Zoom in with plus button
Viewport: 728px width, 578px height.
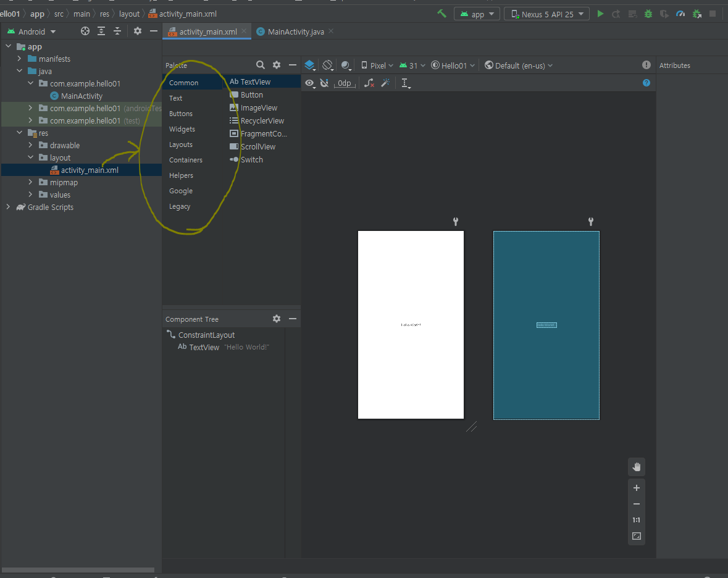click(x=637, y=487)
